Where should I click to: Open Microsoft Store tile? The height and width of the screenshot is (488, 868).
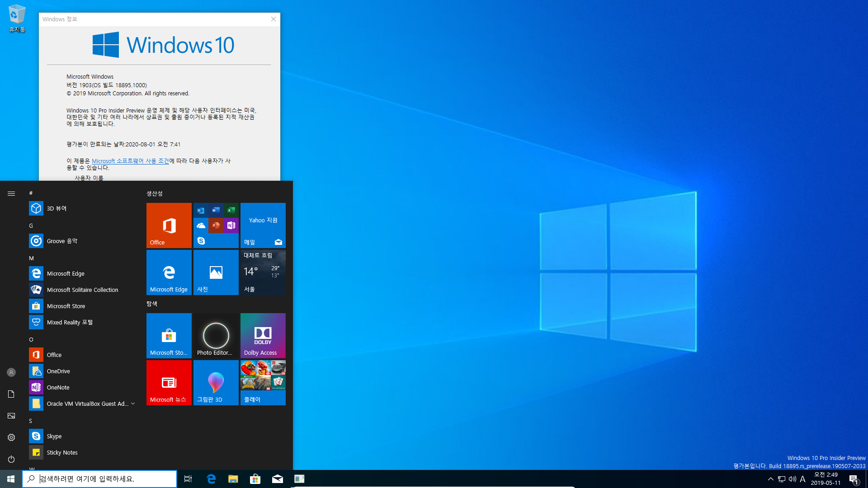[169, 335]
